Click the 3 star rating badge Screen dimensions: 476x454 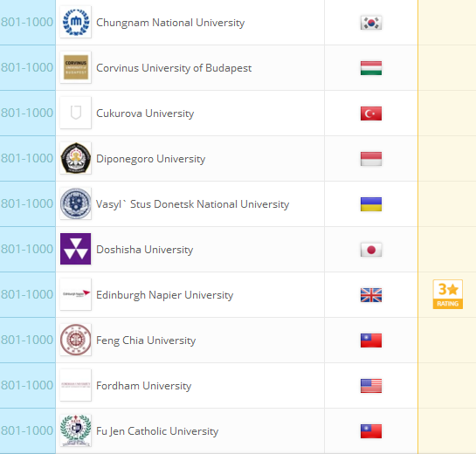447,294
